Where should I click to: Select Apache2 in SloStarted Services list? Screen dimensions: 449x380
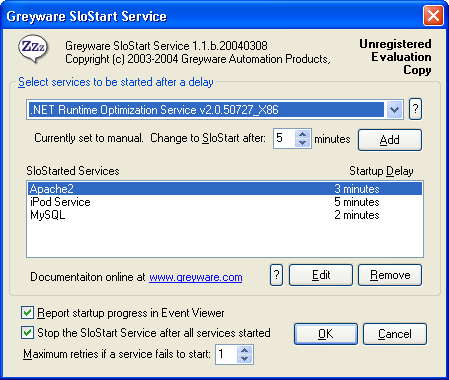225,189
